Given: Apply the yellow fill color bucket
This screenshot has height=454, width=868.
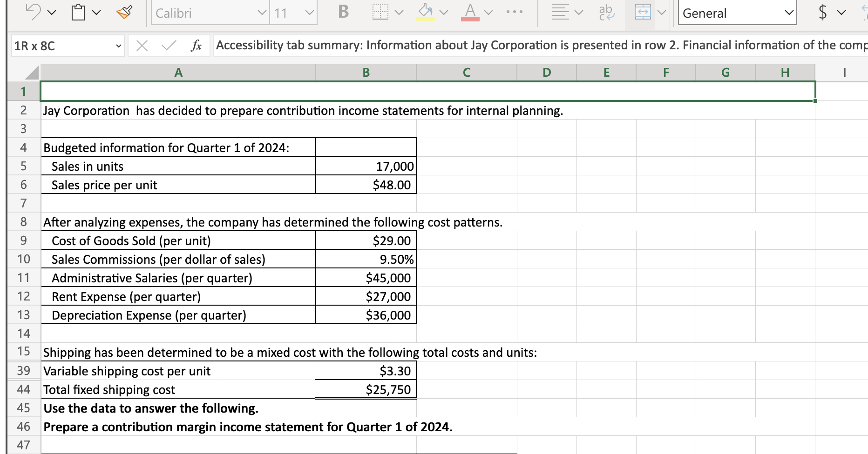Looking at the screenshot, I should click(x=425, y=12).
